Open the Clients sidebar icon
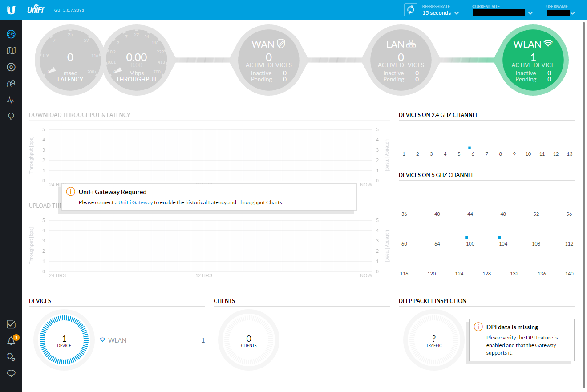This screenshot has width=587, height=392. 11,83
